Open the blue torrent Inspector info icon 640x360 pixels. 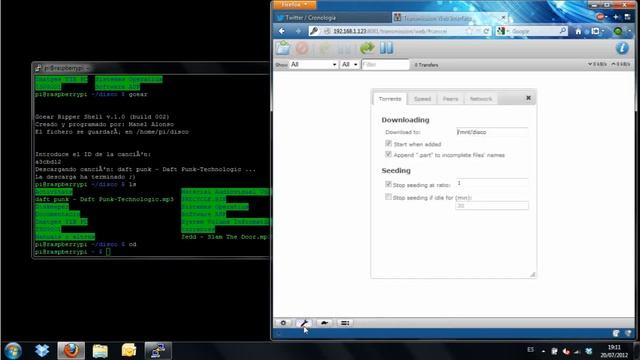pos(622,48)
